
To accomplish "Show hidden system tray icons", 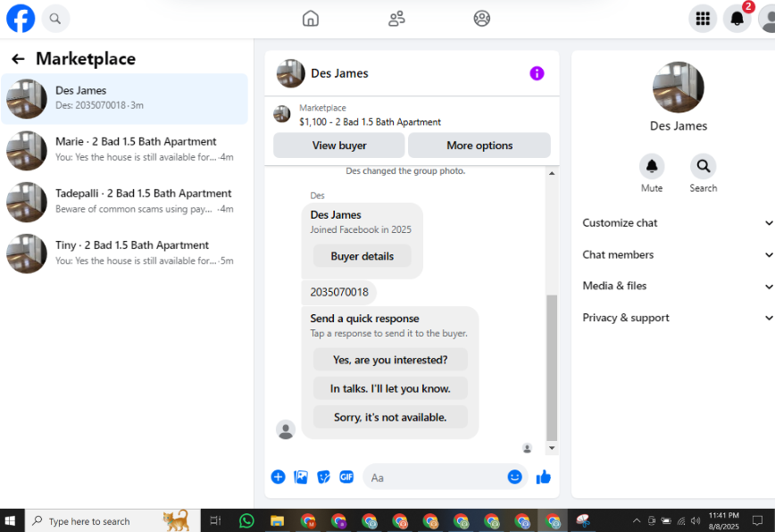I will tap(637, 520).
